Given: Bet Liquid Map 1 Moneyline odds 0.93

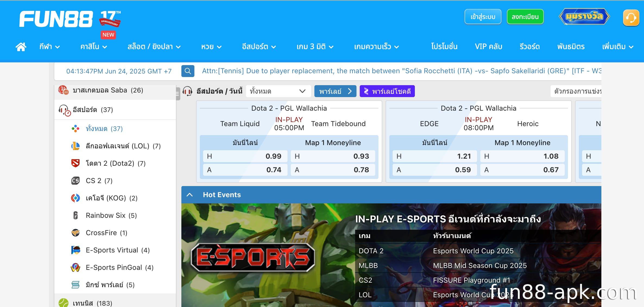Looking at the screenshot, I should (333, 156).
